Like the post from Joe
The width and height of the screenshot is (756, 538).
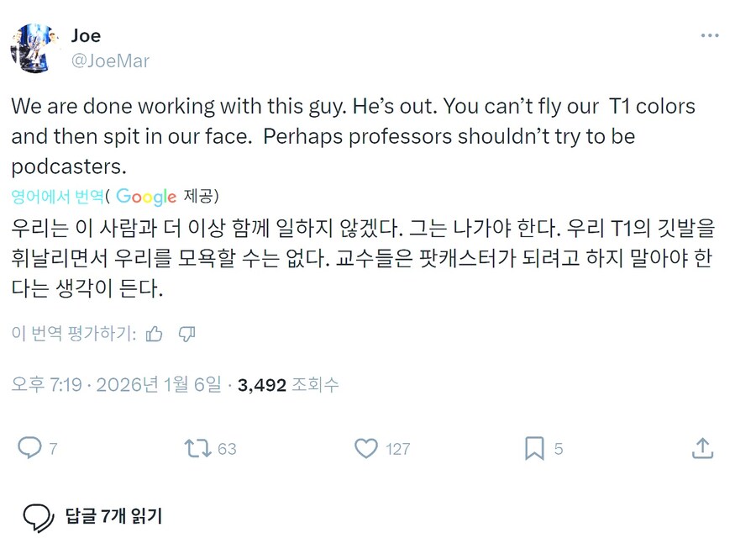point(367,448)
